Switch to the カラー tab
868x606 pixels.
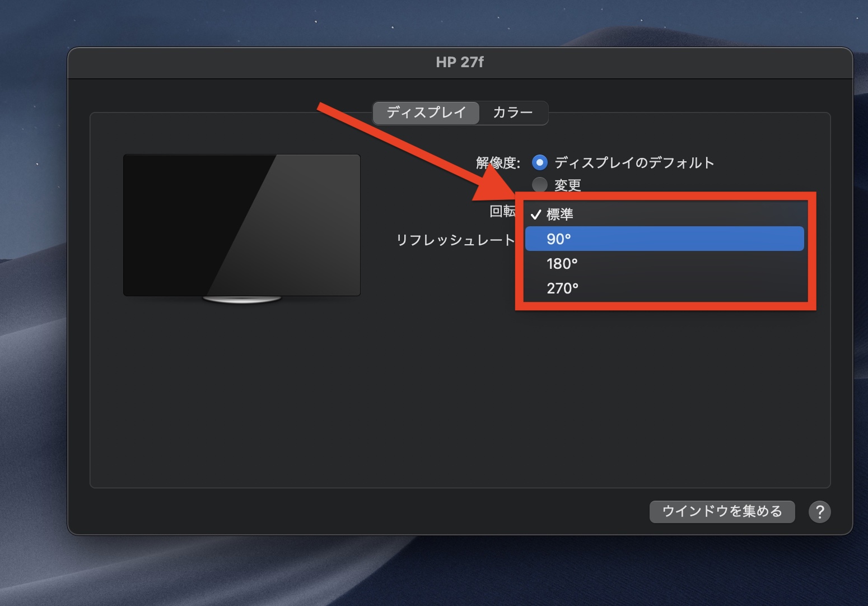click(x=512, y=113)
